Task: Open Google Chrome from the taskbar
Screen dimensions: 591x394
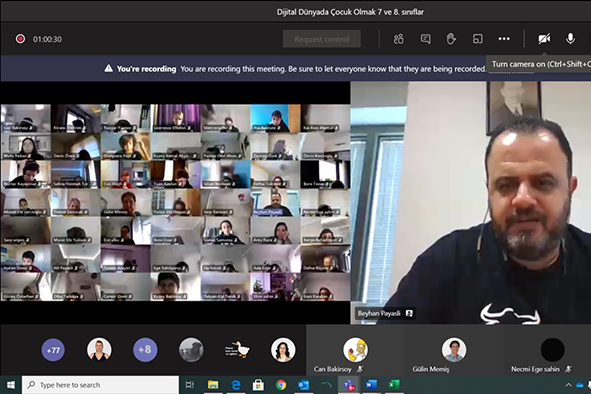Action: [x=280, y=385]
